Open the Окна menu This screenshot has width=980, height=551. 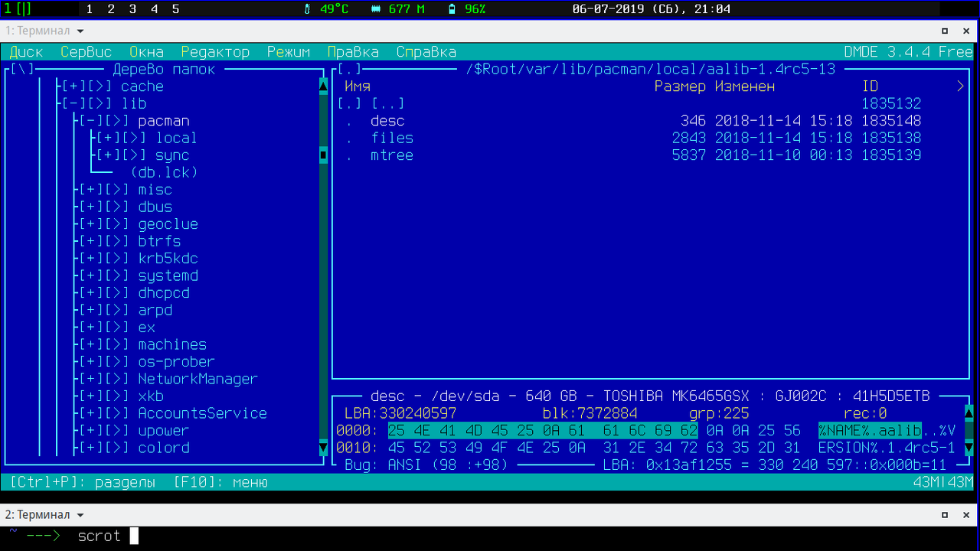coord(146,52)
